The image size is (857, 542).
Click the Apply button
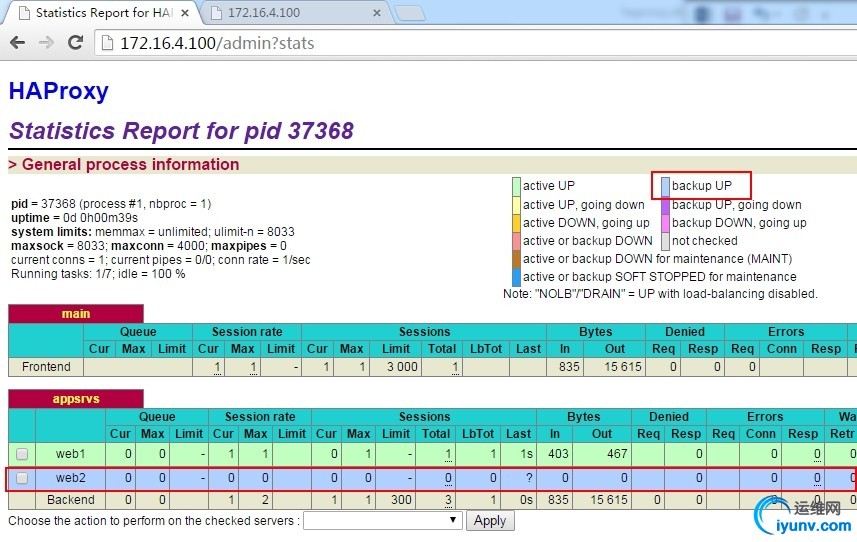490,521
